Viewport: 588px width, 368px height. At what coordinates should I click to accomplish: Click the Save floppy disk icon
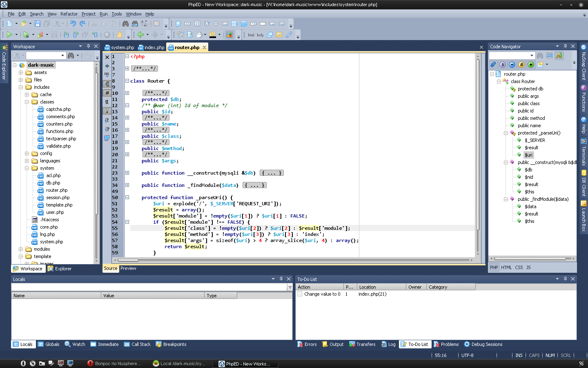pos(38,24)
